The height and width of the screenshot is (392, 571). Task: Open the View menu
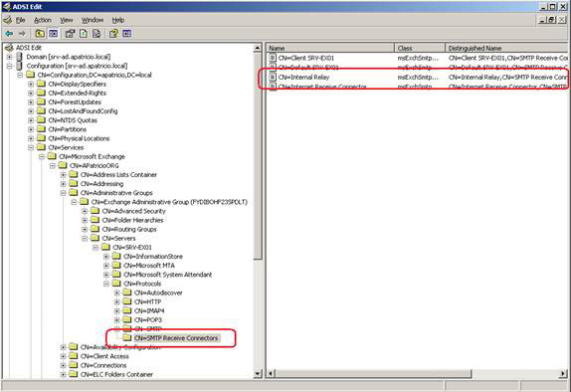click(x=67, y=20)
